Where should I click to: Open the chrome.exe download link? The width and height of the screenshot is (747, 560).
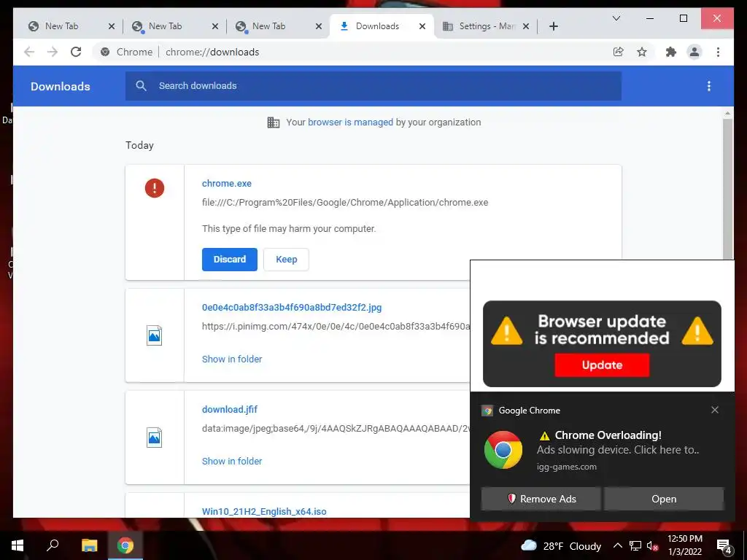tap(227, 183)
